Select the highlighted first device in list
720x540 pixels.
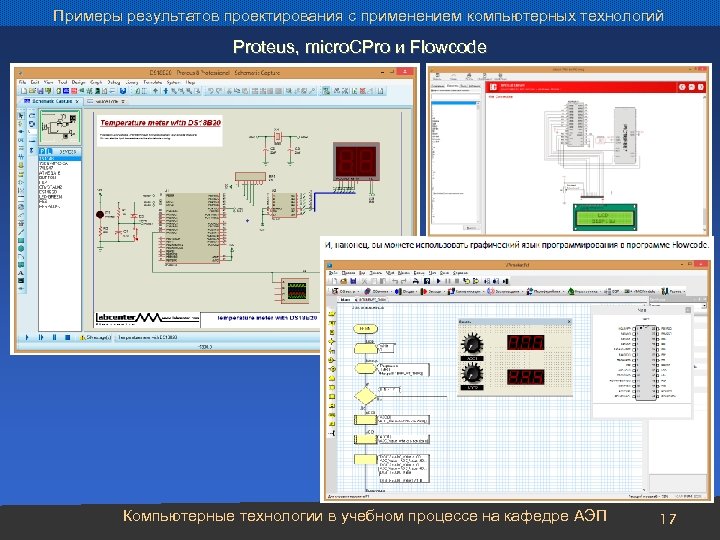click(x=60, y=158)
